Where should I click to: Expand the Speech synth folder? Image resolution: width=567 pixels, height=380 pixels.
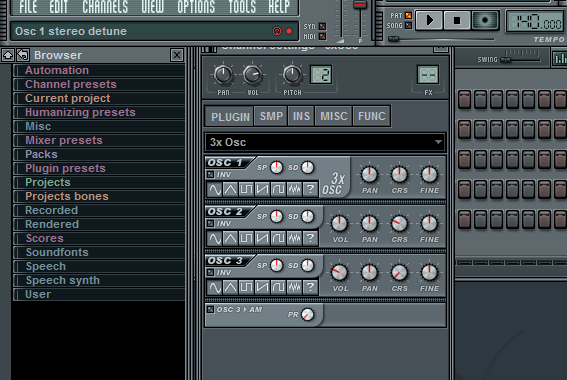[x=99, y=280]
